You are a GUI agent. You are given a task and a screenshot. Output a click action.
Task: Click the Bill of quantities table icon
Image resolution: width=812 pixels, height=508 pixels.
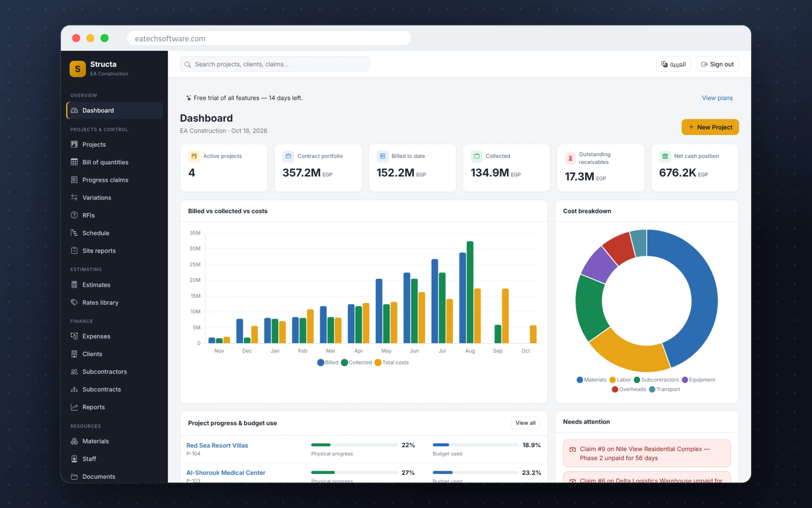pyautogui.click(x=74, y=162)
